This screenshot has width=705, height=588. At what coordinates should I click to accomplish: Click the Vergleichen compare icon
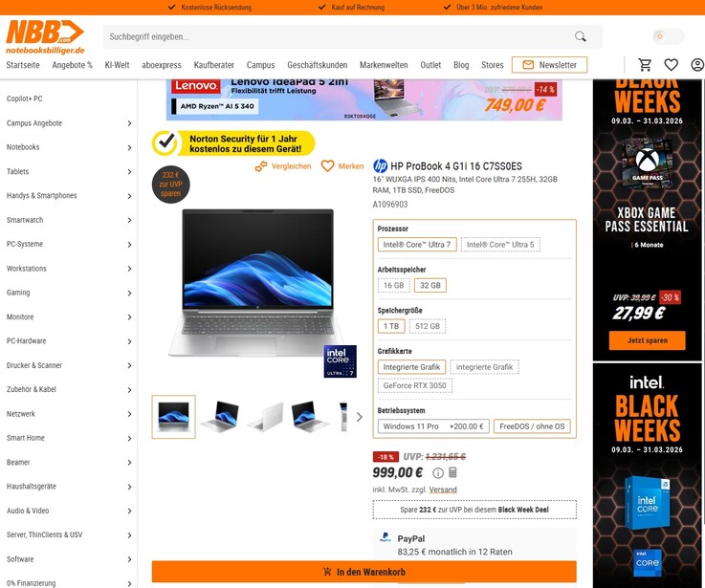[x=261, y=166]
